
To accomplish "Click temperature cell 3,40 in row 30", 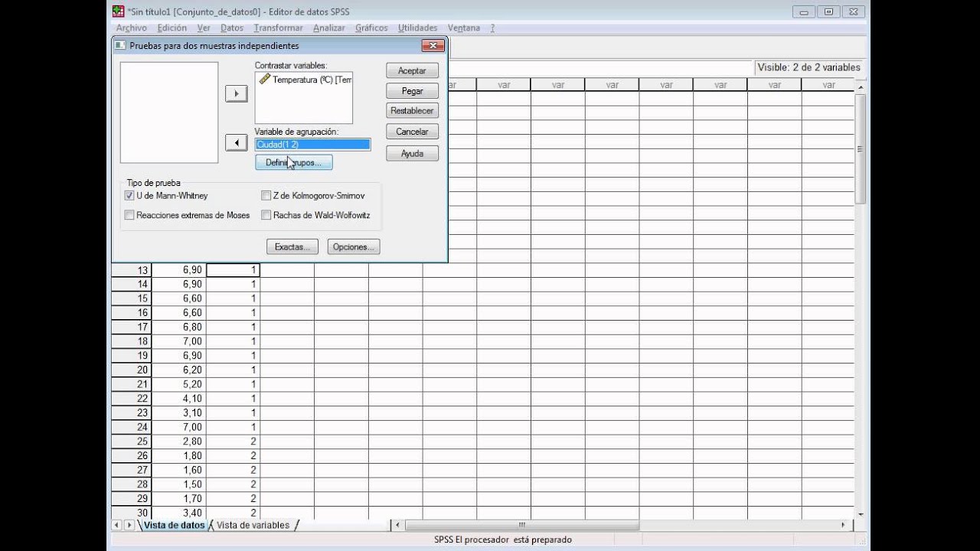I will (179, 513).
